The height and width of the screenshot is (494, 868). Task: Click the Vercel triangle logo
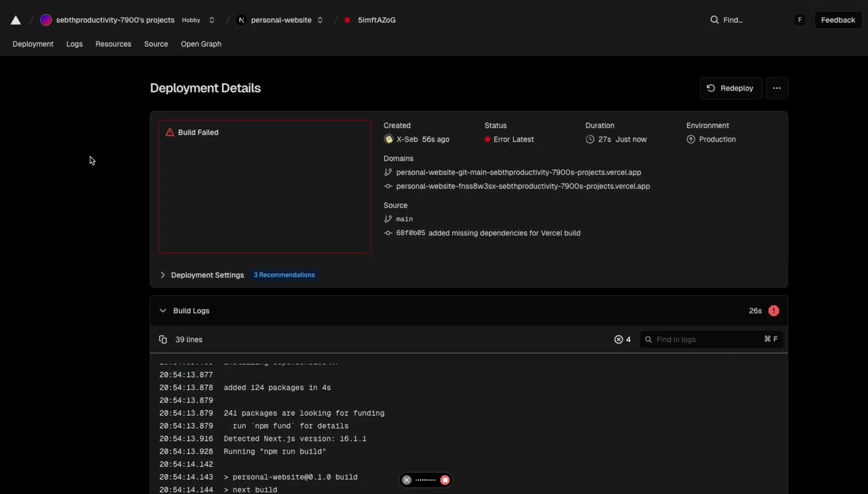[x=15, y=20]
